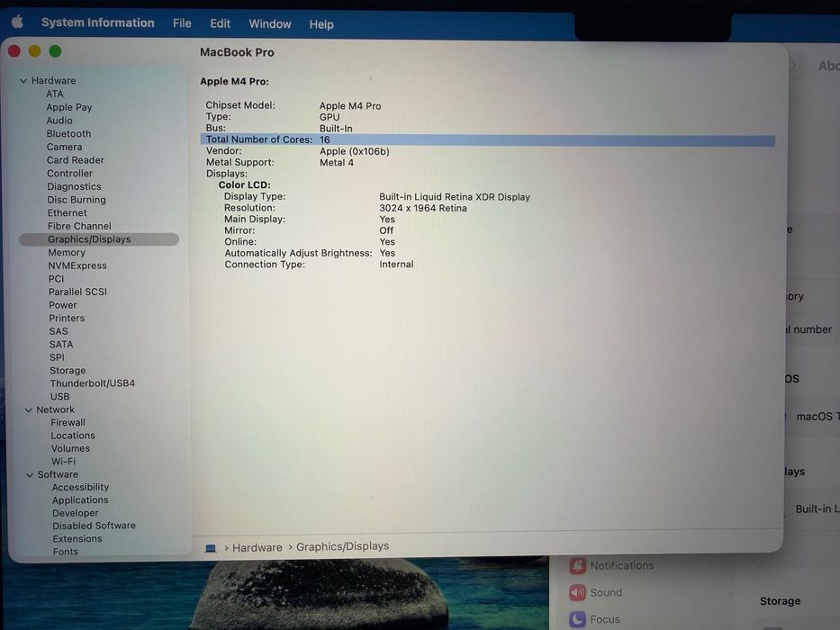Select Power in the sidebar
This screenshot has width=840, height=630.
pos(63,305)
